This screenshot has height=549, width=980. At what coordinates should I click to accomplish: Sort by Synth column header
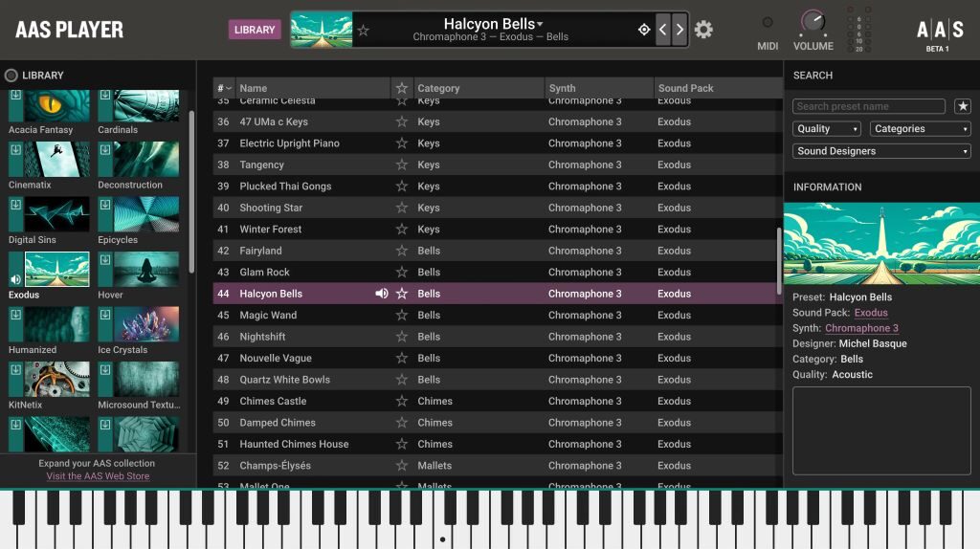tap(599, 88)
